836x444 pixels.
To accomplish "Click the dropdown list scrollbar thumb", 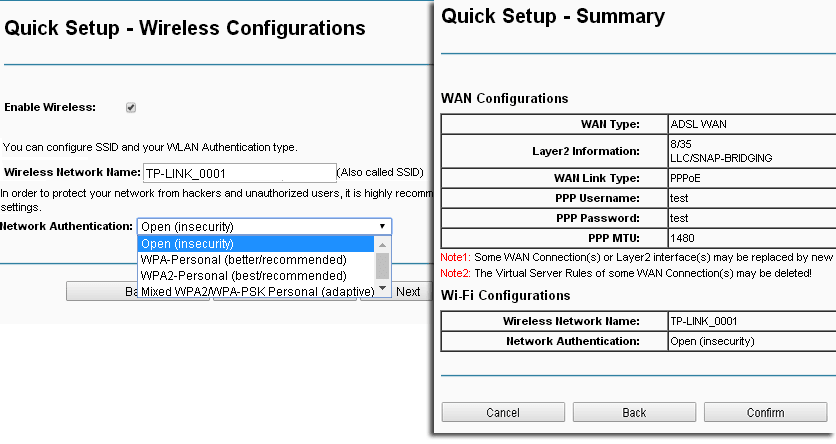I will 382,265.
